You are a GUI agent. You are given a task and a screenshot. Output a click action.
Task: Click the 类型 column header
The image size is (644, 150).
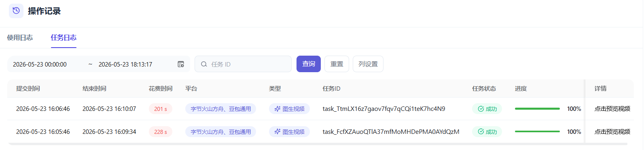point(275,89)
